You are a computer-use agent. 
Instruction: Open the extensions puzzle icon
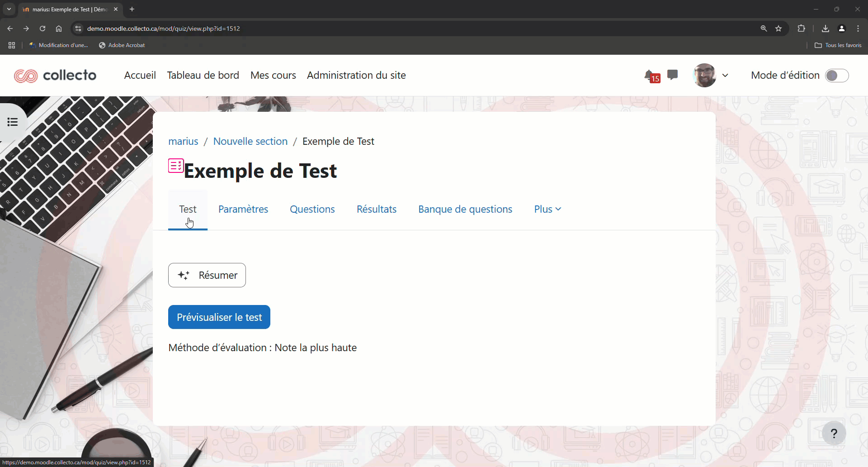coord(802,29)
